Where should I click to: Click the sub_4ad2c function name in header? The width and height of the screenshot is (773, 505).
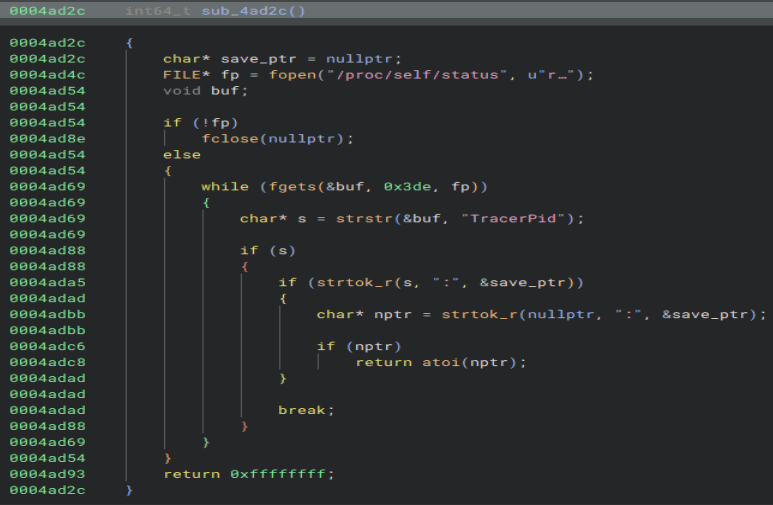pyautogui.click(x=254, y=11)
